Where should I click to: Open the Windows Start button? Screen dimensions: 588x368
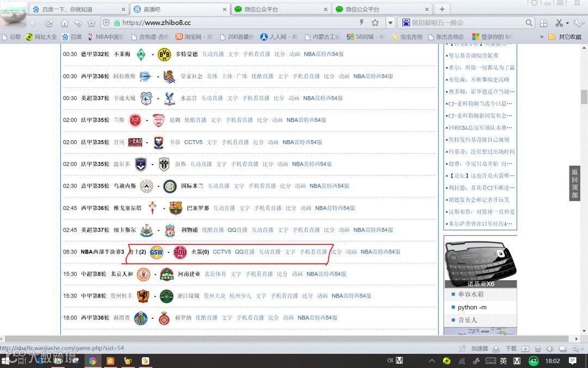(7, 361)
